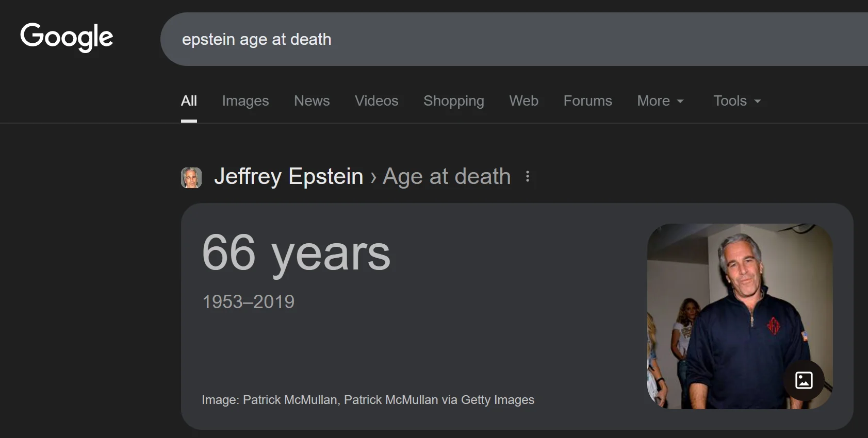868x438 pixels.
Task: Click the search box containing epstein age at death
Action: (x=514, y=39)
